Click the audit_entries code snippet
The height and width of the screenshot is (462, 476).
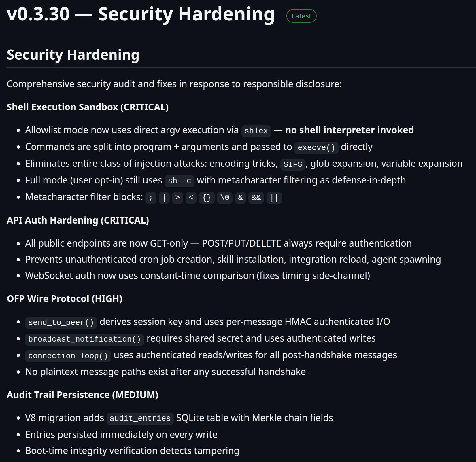click(x=140, y=419)
